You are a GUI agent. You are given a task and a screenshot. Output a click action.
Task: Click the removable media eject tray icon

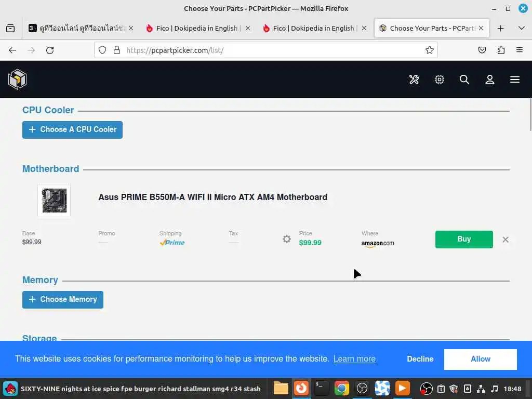468,389
